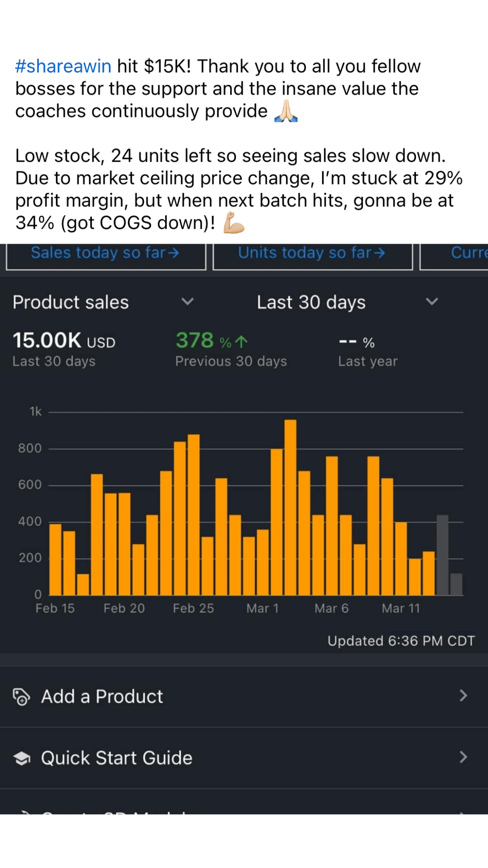Viewport: 488px width, 868px height.
Task: Tap the tall gray bar in chart
Action: pyautogui.click(x=442, y=555)
